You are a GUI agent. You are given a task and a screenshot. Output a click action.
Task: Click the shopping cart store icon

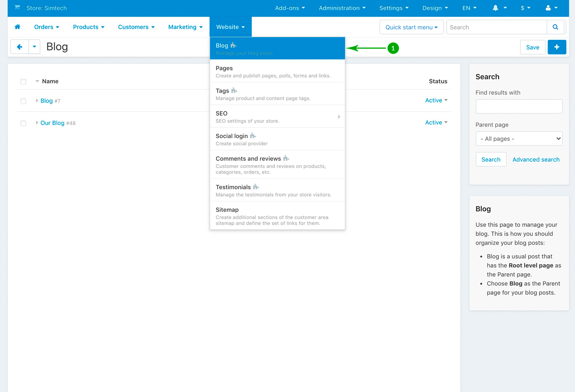click(17, 8)
